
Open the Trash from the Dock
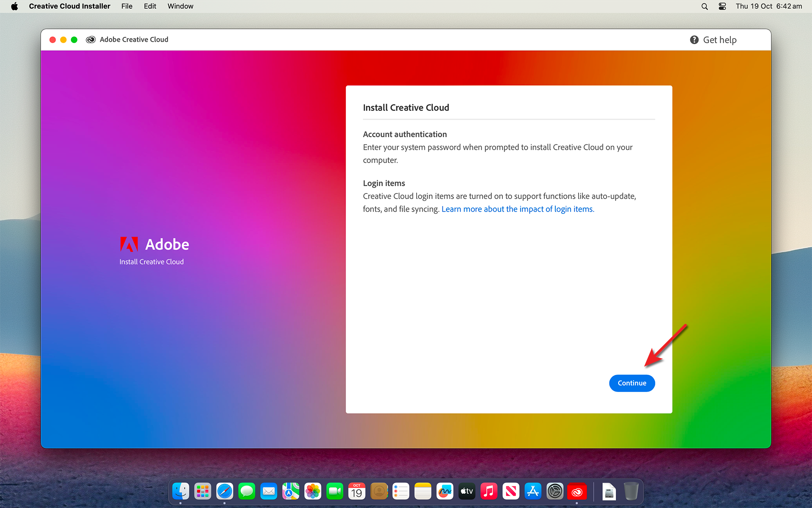pyautogui.click(x=631, y=491)
